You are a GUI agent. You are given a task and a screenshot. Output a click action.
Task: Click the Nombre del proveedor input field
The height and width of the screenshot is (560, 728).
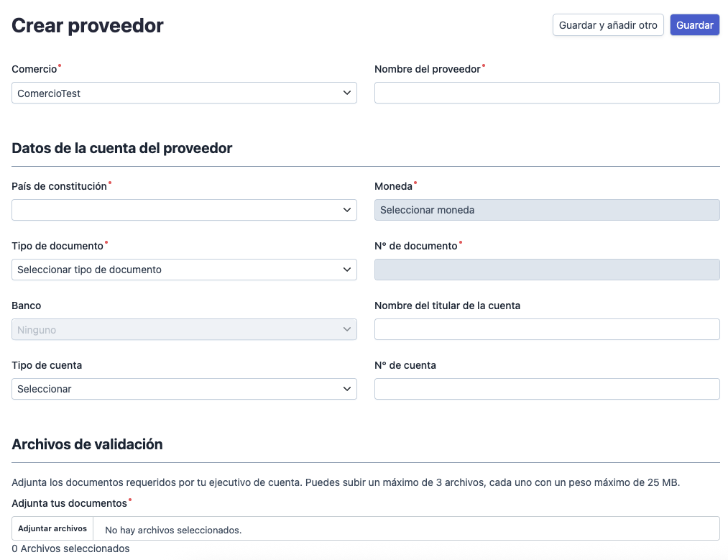click(546, 93)
